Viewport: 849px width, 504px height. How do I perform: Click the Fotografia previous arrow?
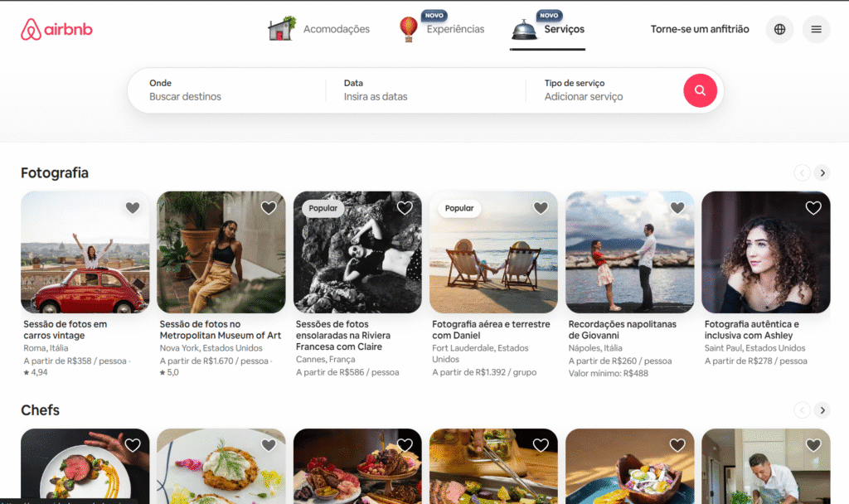(x=802, y=173)
